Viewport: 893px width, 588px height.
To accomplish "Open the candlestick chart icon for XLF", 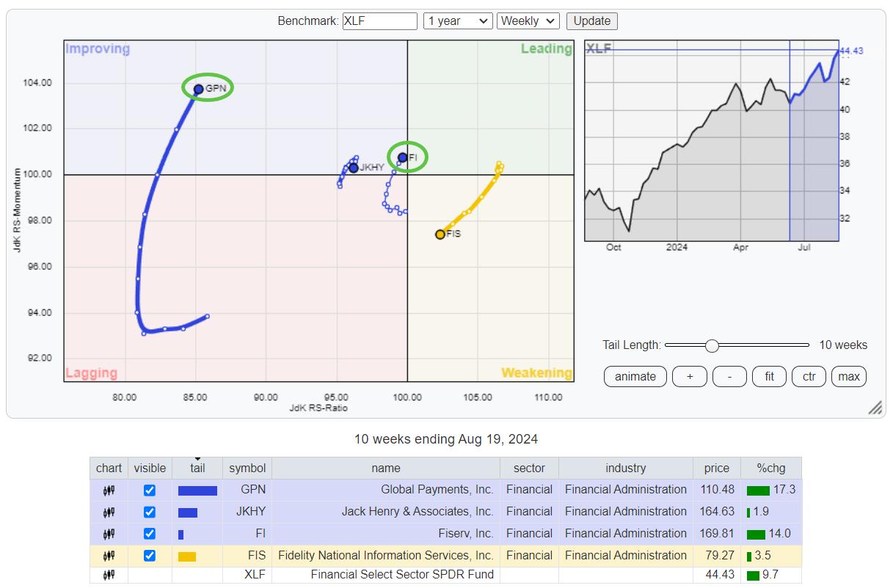I will click(x=109, y=575).
